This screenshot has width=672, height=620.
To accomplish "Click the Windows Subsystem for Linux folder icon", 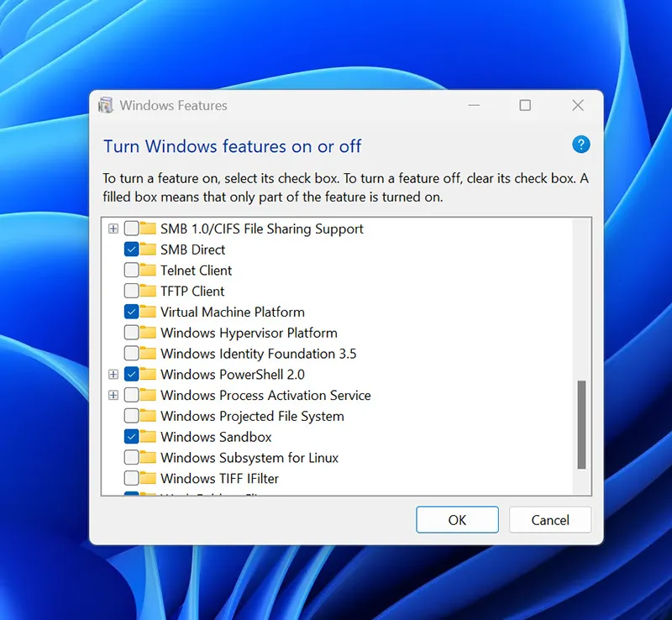I will click(148, 458).
